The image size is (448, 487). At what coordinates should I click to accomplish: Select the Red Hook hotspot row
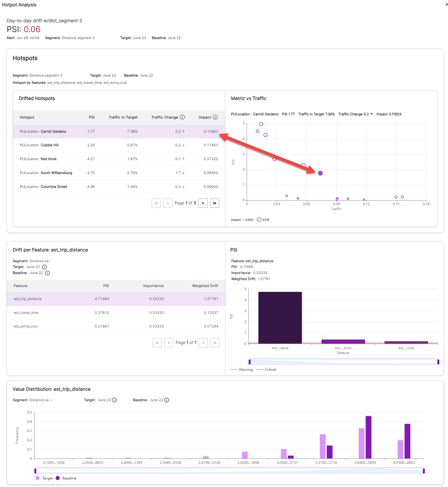tap(119, 159)
